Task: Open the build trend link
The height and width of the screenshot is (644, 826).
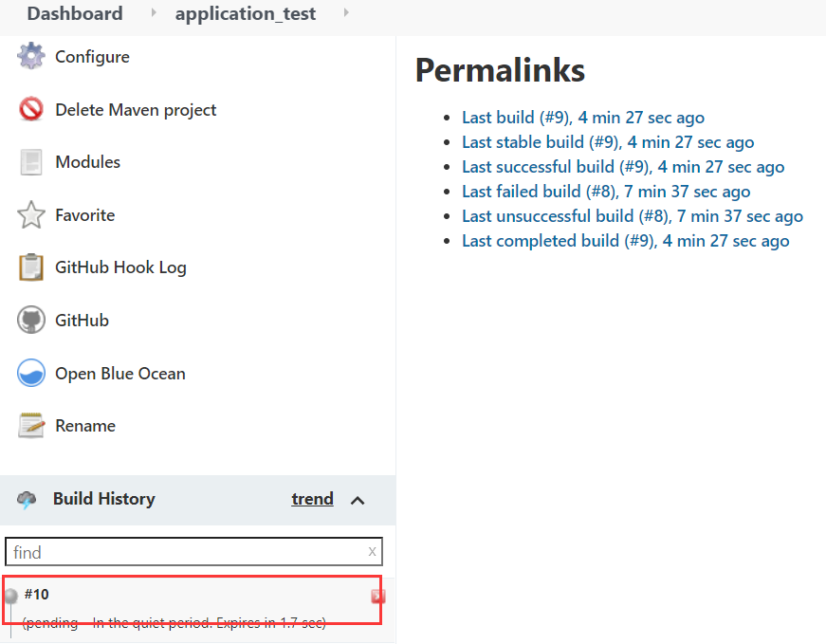Action: [x=312, y=499]
